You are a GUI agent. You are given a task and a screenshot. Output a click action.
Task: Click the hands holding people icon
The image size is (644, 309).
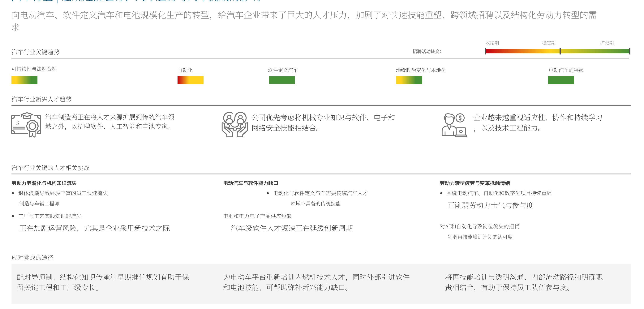[x=235, y=125]
